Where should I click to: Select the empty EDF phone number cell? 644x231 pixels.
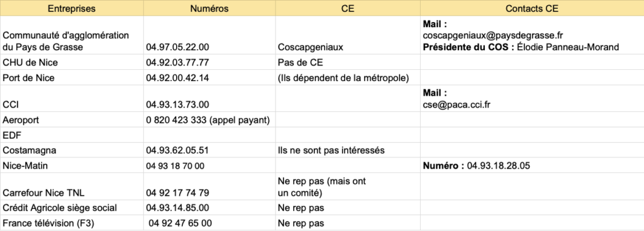tap(209, 135)
